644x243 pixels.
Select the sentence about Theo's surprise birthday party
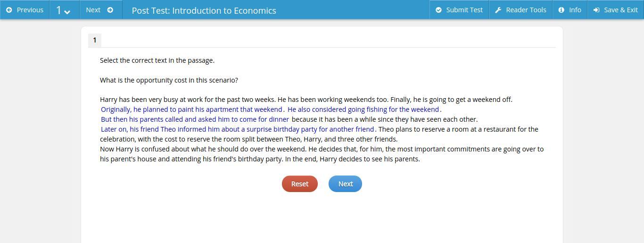click(237, 129)
